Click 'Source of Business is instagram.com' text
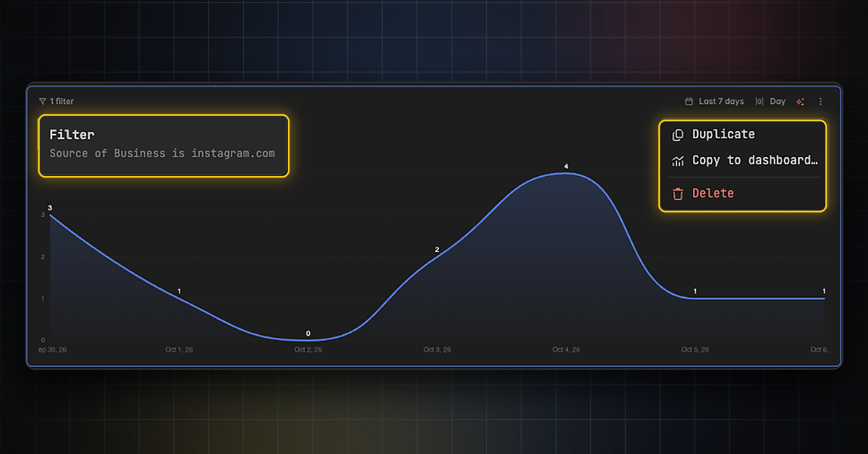868x454 pixels. pos(162,154)
